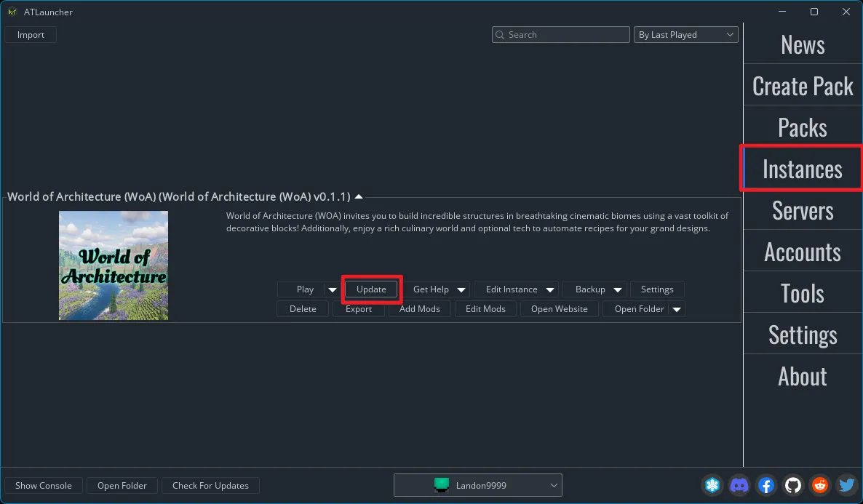Click the Import button
This screenshot has height=504, width=863.
tap(31, 35)
